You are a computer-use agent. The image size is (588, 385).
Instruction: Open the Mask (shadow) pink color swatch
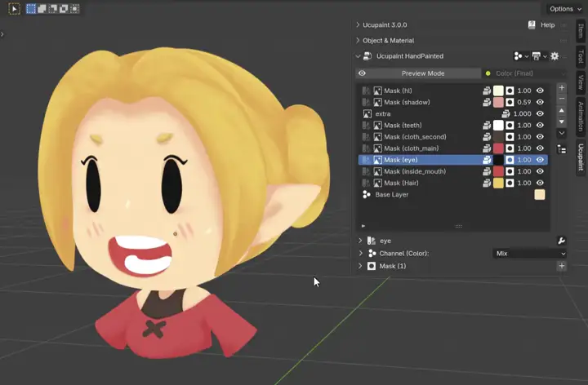(x=498, y=102)
